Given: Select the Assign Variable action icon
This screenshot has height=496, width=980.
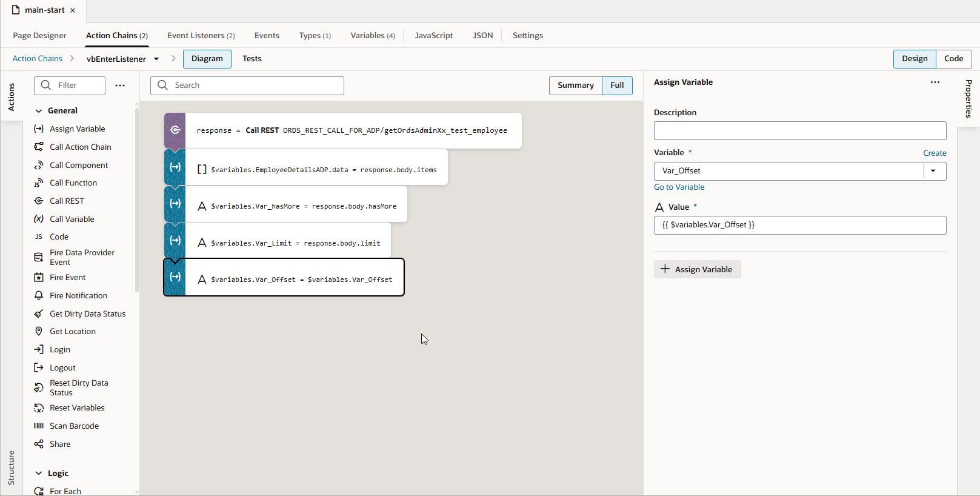Looking at the screenshot, I should pos(39,129).
